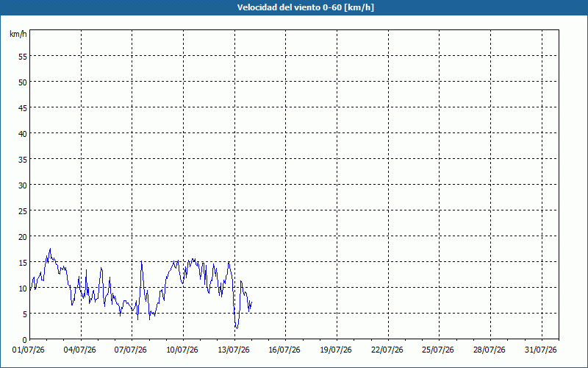588x368 pixels.
Task: Click the 13/07/26 date label
Action: [x=234, y=350]
